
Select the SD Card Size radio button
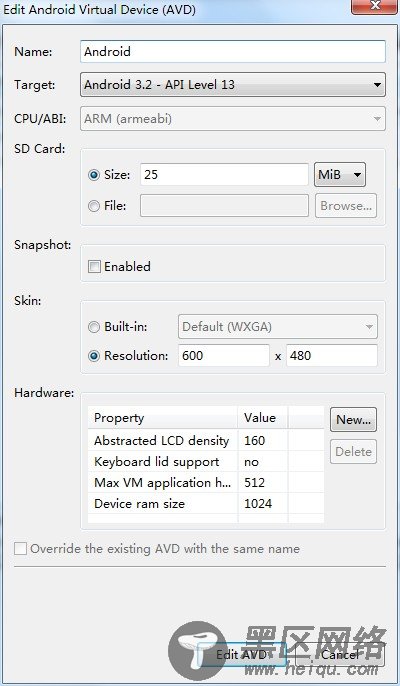point(94,175)
